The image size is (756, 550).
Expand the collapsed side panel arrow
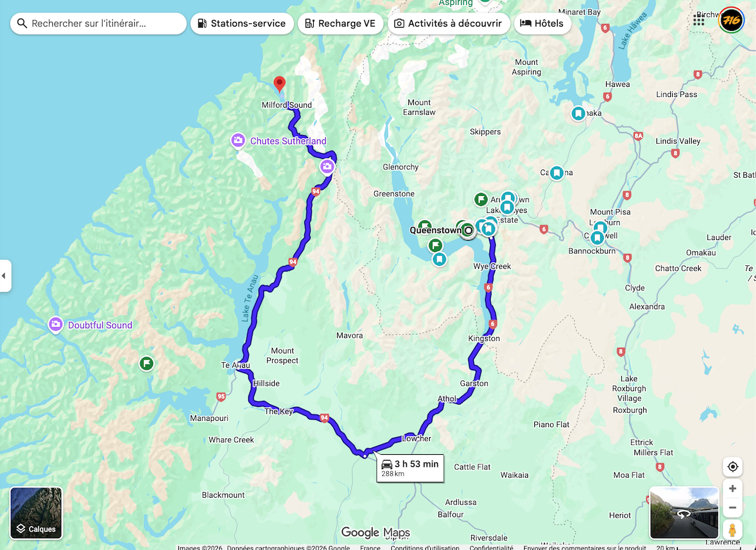[5, 275]
